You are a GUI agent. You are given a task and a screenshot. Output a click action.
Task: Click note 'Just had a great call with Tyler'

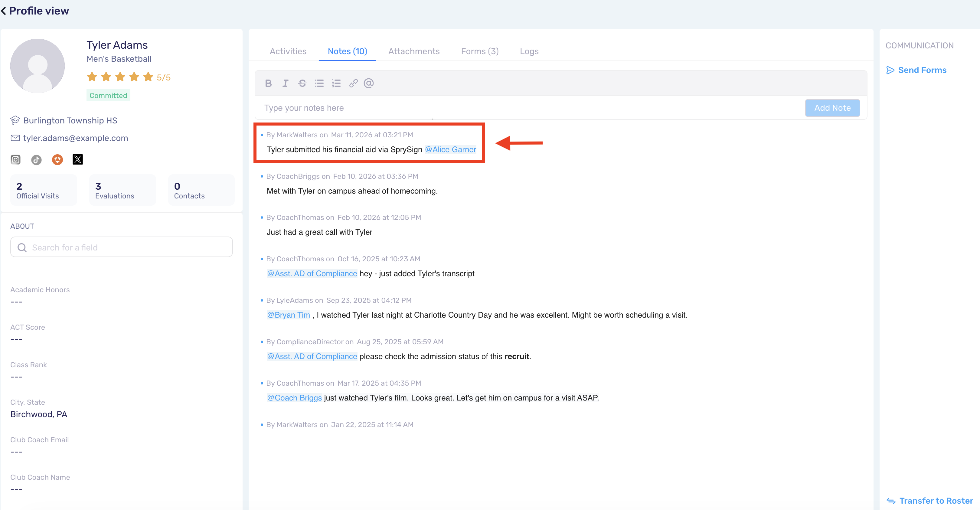(x=319, y=232)
